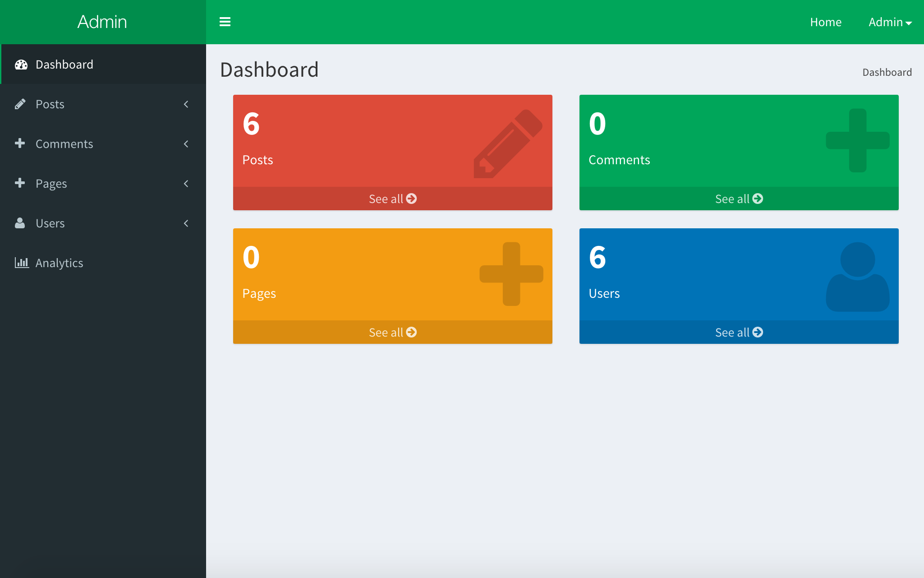This screenshot has height=578, width=924.
Task: Open the Home link in navbar
Action: (x=825, y=22)
